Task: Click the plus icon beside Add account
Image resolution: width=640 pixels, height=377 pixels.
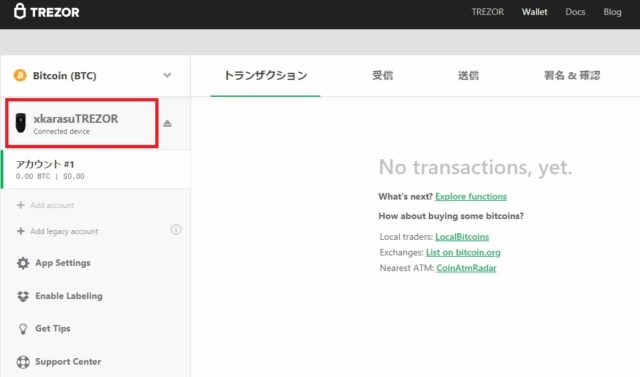Action: 21,205
